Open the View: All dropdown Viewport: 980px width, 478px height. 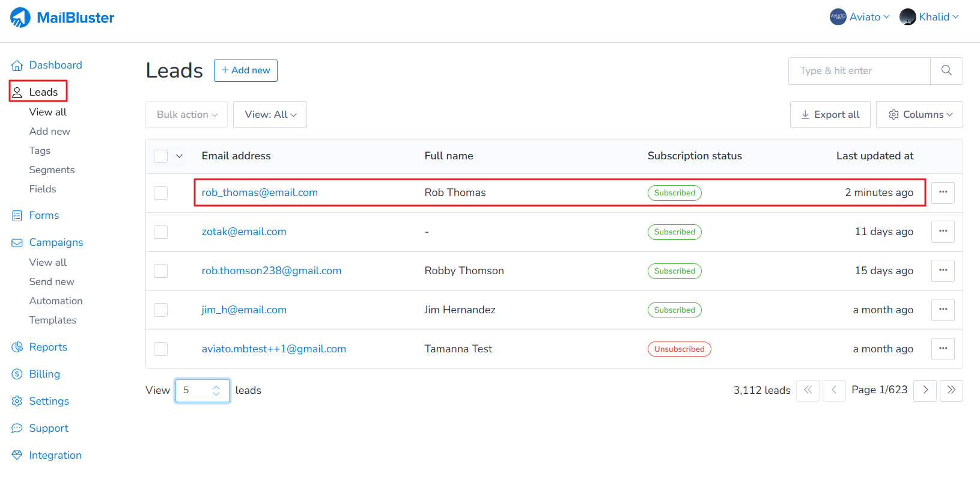[x=270, y=115]
